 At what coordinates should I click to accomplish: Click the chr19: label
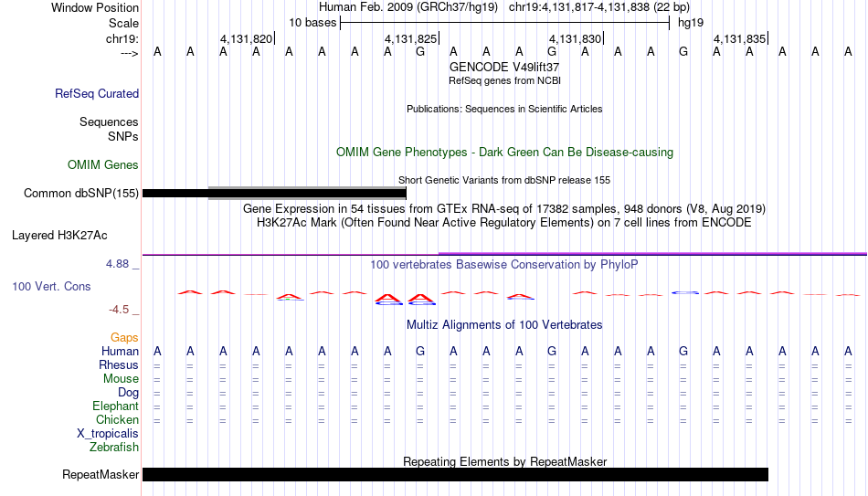click(122, 38)
